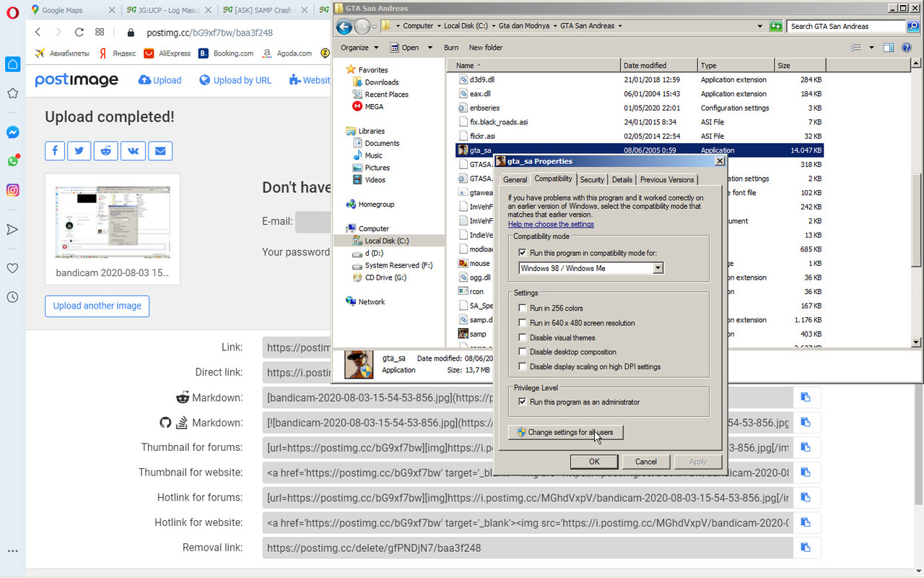Expand the Open button dropdown arrow
Screen dimensions: 924x578
coord(430,48)
